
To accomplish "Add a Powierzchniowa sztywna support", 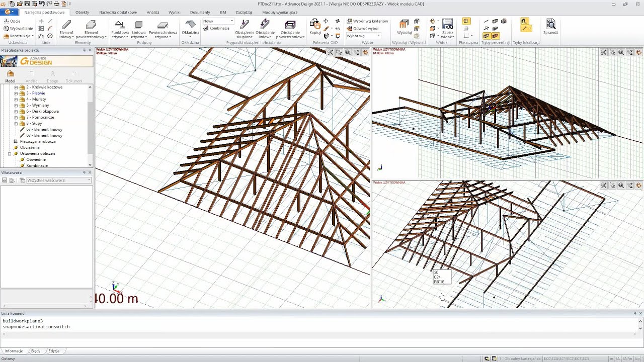I will click(x=163, y=29).
